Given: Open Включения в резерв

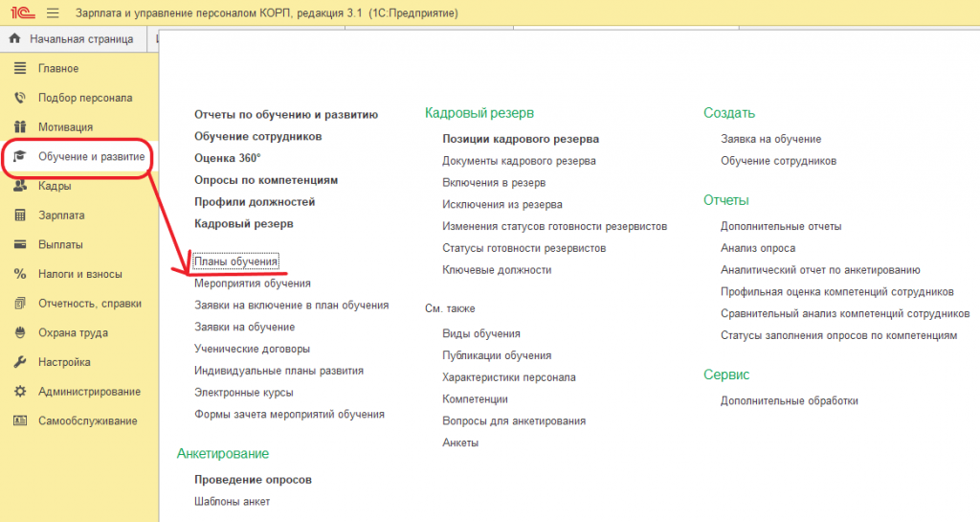Looking at the screenshot, I should point(494,183).
